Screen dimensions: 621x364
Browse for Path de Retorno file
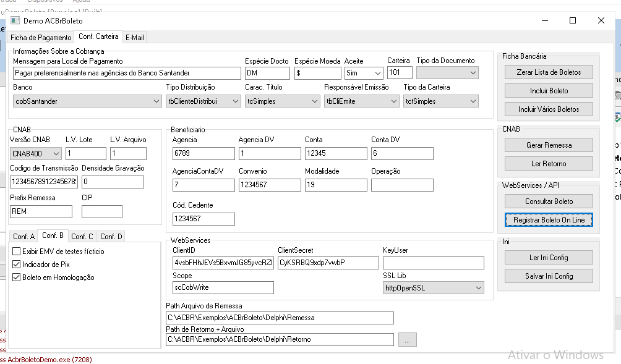[408, 339]
